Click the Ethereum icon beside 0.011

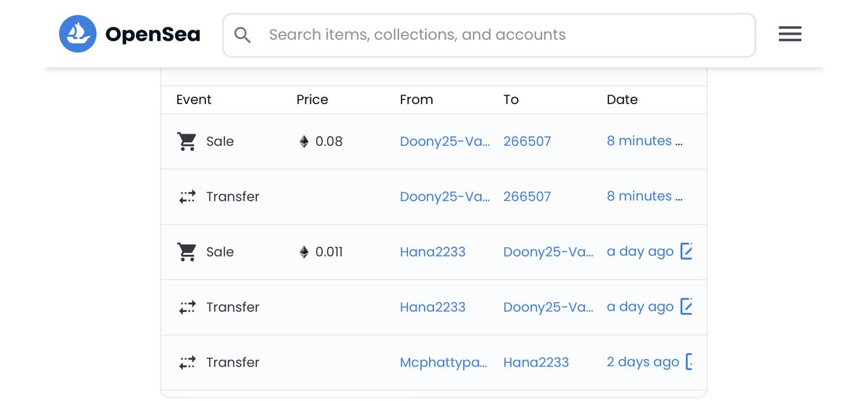tap(304, 252)
